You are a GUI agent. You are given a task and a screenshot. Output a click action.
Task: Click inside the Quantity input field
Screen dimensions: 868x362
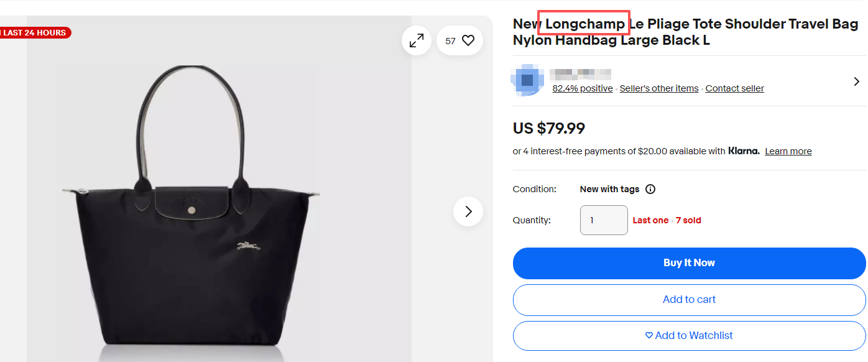pos(603,220)
